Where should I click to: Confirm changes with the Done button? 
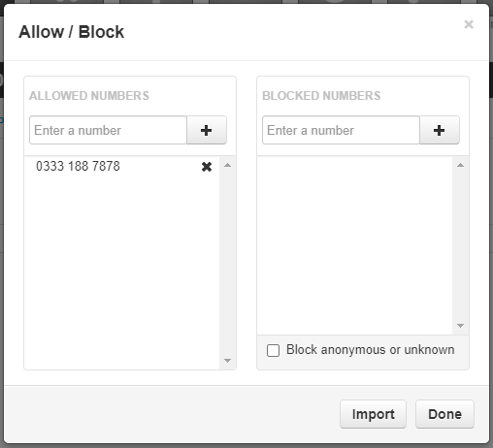click(444, 414)
